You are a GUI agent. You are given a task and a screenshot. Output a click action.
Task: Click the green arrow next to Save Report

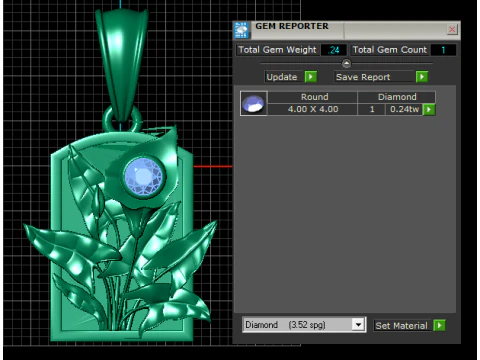click(x=422, y=77)
